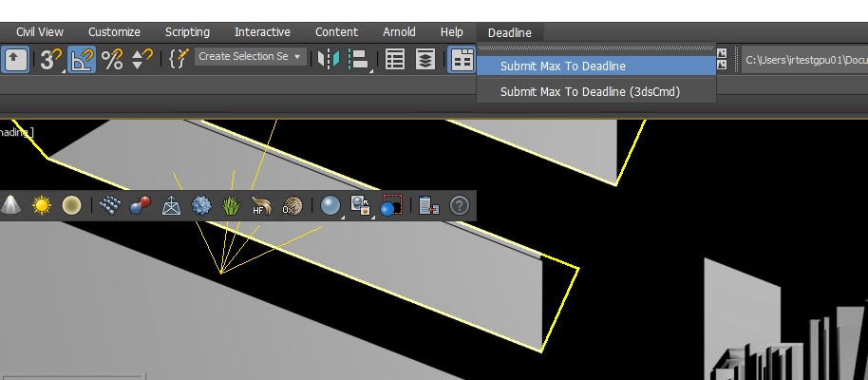868x380 pixels.
Task: Open the Interactive menu
Action: point(262,32)
